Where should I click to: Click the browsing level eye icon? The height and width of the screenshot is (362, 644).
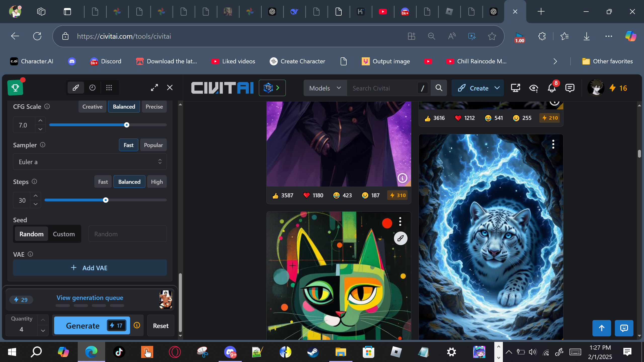pos(534,88)
